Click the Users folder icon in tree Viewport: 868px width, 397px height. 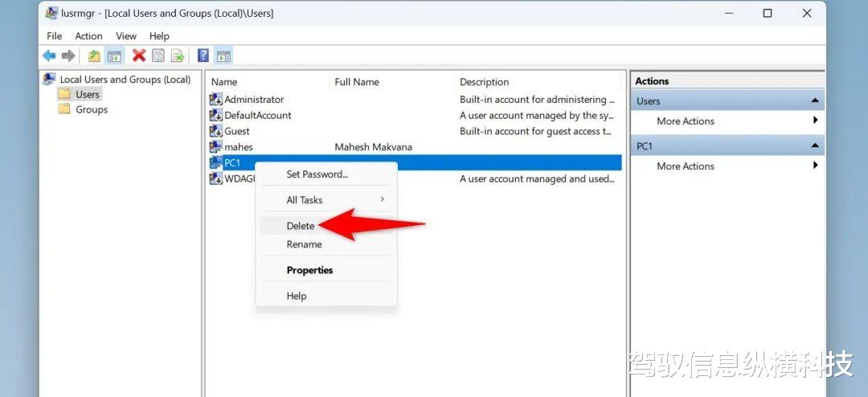(65, 94)
